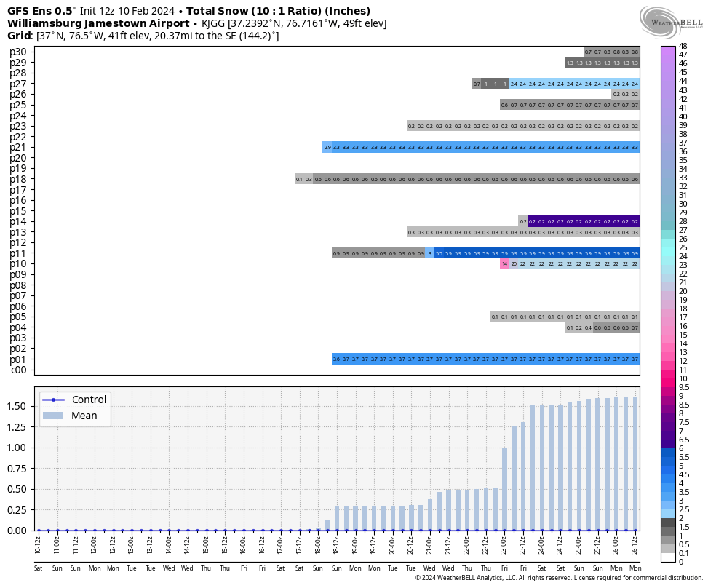Select the gray 0.2 cell in row p14
716x588 pixels.
(522, 221)
